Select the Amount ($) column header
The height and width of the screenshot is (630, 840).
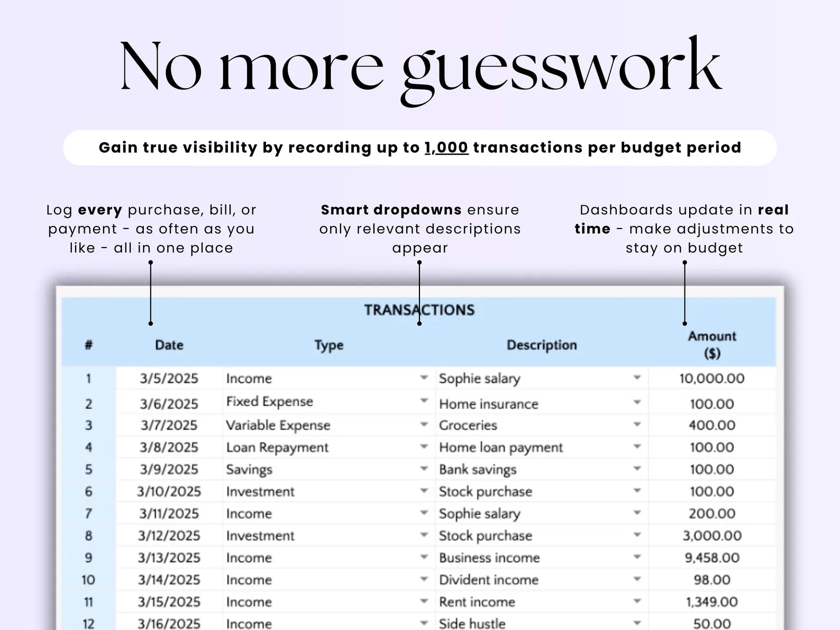[712, 344]
